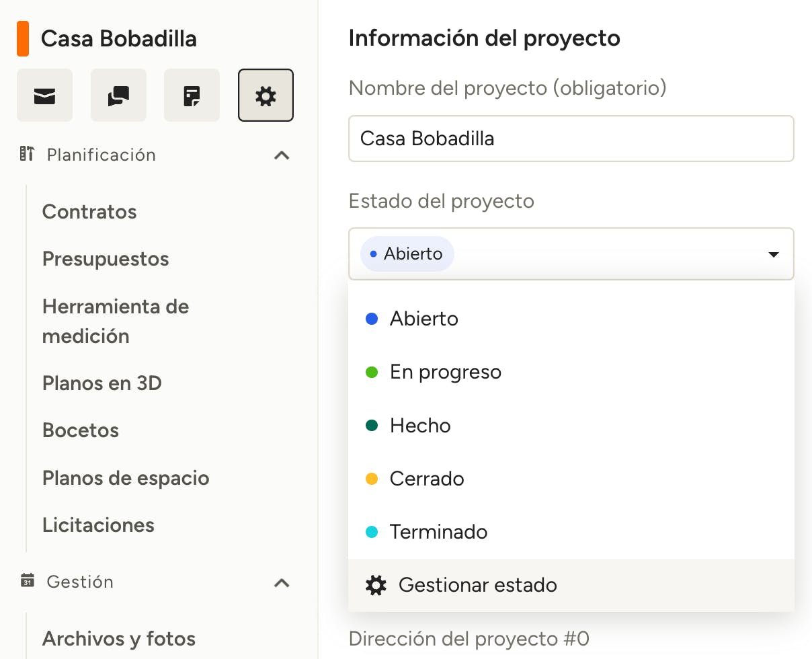The height and width of the screenshot is (659, 812).
Task: Choose Cerrado from the status list
Action: tap(427, 479)
